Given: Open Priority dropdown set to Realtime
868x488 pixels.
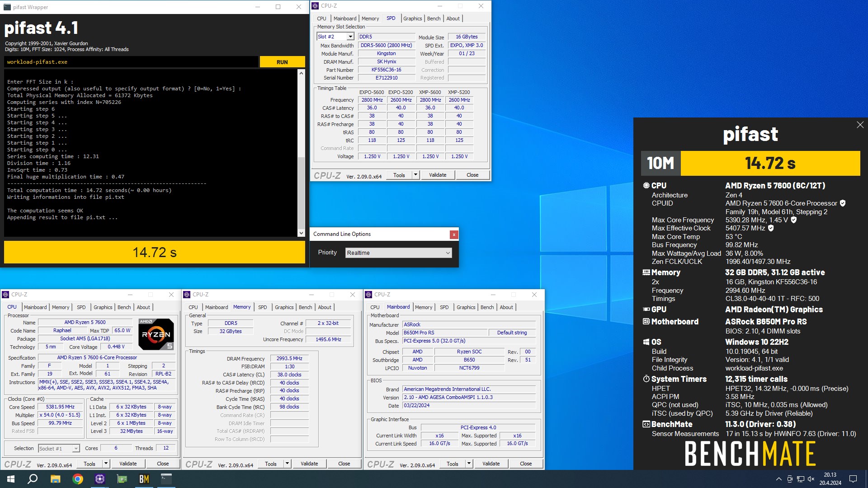Looking at the screenshot, I should (x=399, y=253).
